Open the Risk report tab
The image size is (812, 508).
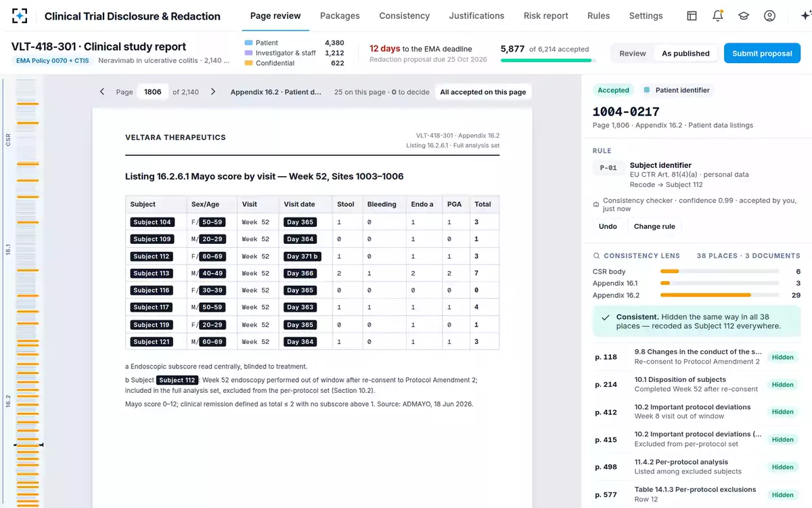(546, 16)
